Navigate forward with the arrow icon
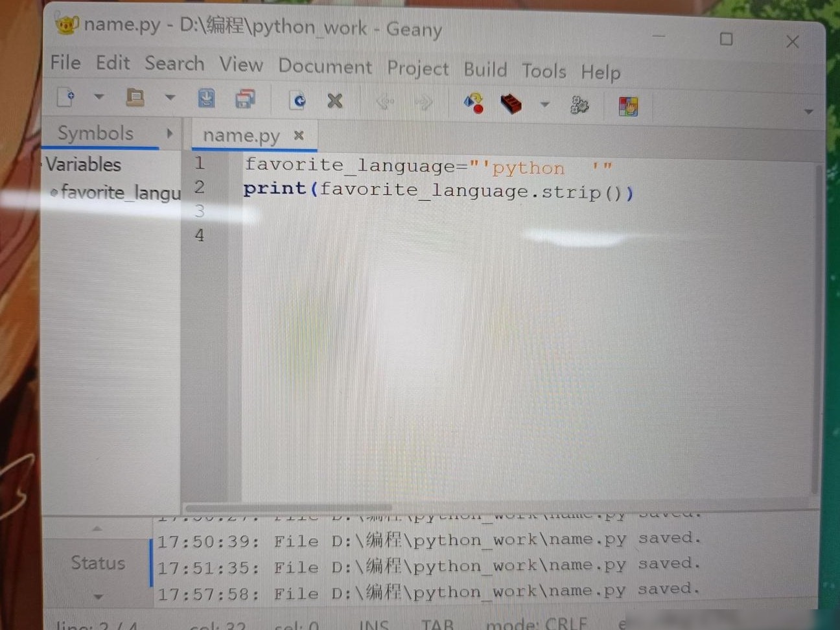The width and height of the screenshot is (840, 630). 423,102
